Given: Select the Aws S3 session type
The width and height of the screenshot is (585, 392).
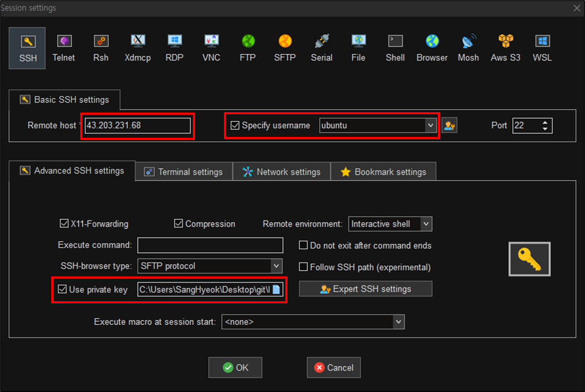Looking at the screenshot, I should click(506, 48).
